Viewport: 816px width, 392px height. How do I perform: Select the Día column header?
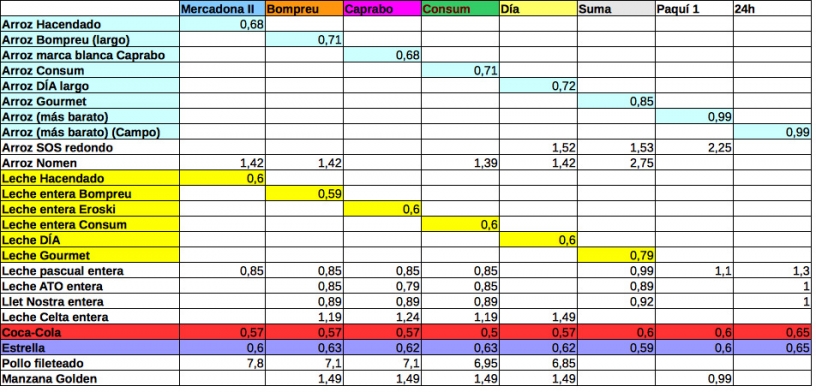tap(539, 9)
